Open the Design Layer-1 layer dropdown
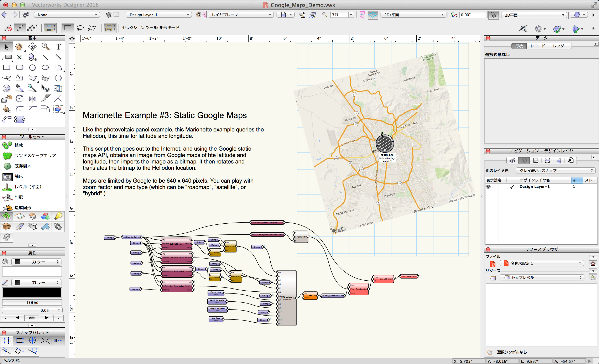Viewport: 599px width, 364px height. 159,15
